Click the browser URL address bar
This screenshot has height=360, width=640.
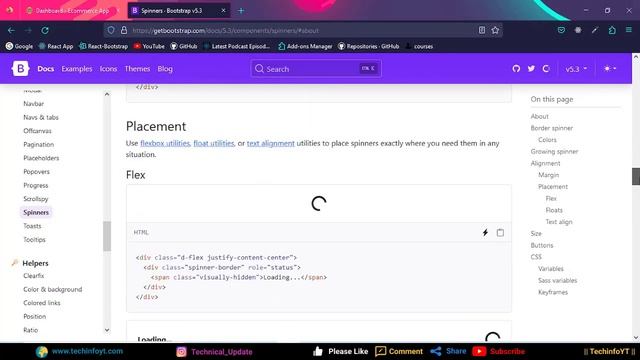pos(302,30)
